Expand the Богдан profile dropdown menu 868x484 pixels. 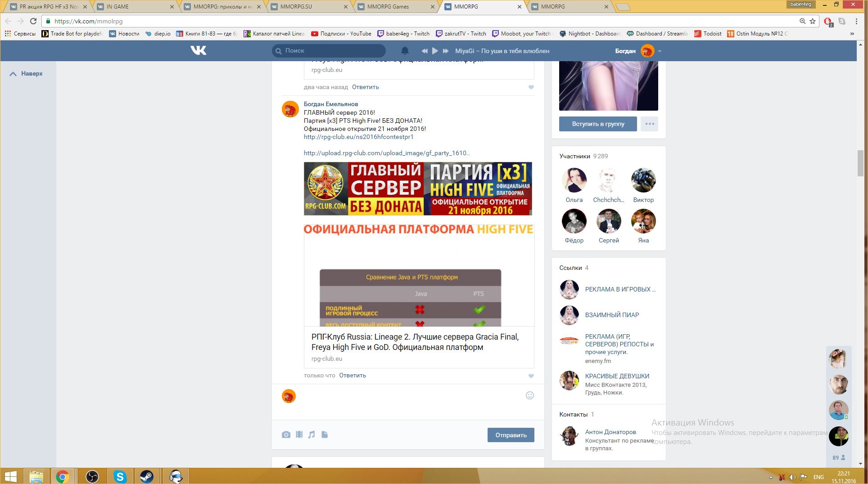click(x=660, y=51)
